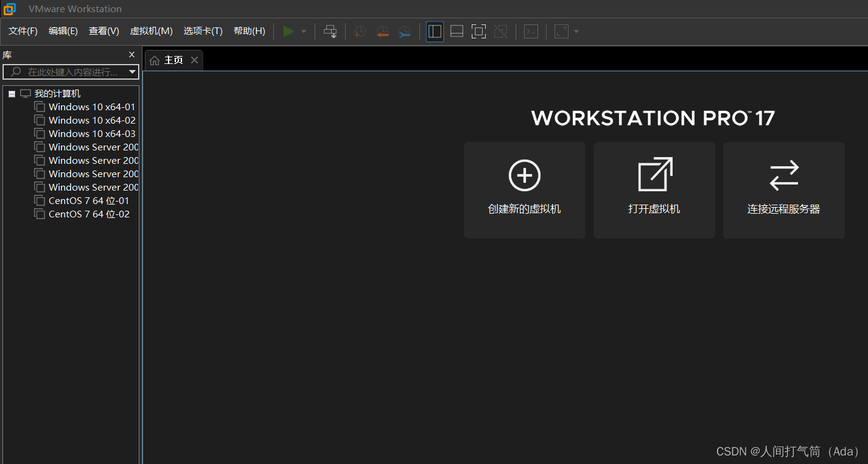Select CentOS 7 64 位-01 in the library
Viewport: 868px width, 464px height.
point(89,201)
